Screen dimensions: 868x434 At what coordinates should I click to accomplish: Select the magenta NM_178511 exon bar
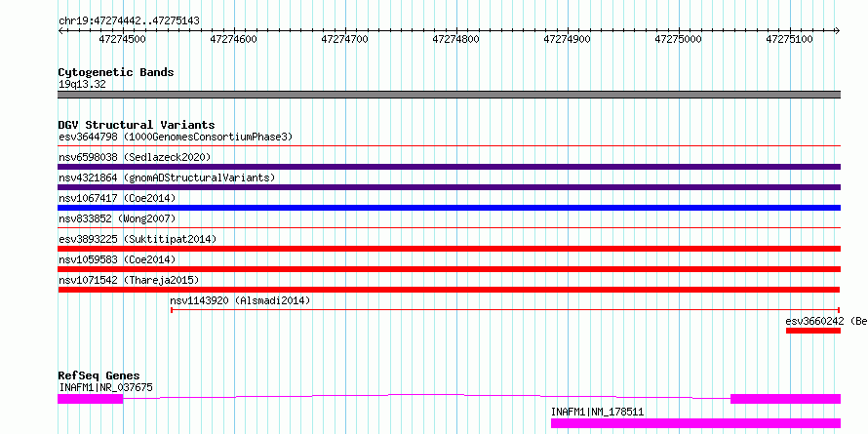tap(695, 423)
